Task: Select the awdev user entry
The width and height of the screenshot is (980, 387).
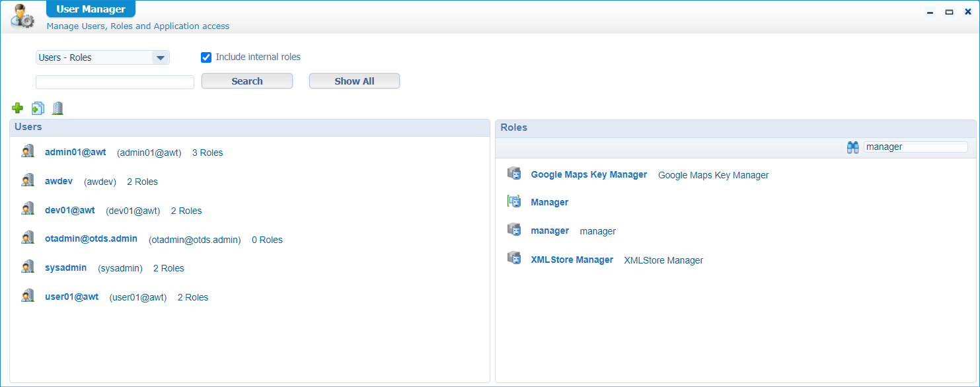Action: click(x=59, y=181)
